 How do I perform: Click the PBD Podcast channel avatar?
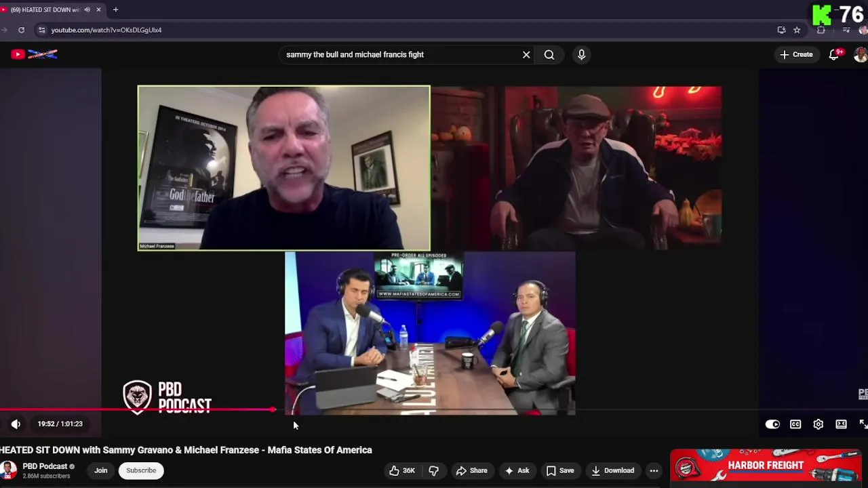click(8, 470)
